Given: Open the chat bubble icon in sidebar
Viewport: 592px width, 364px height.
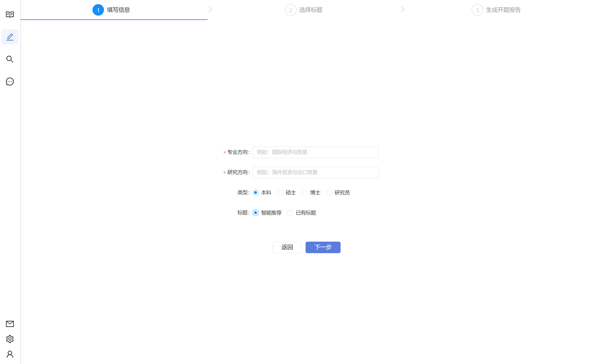Looking at the screenshot, I should click(10, 82).
